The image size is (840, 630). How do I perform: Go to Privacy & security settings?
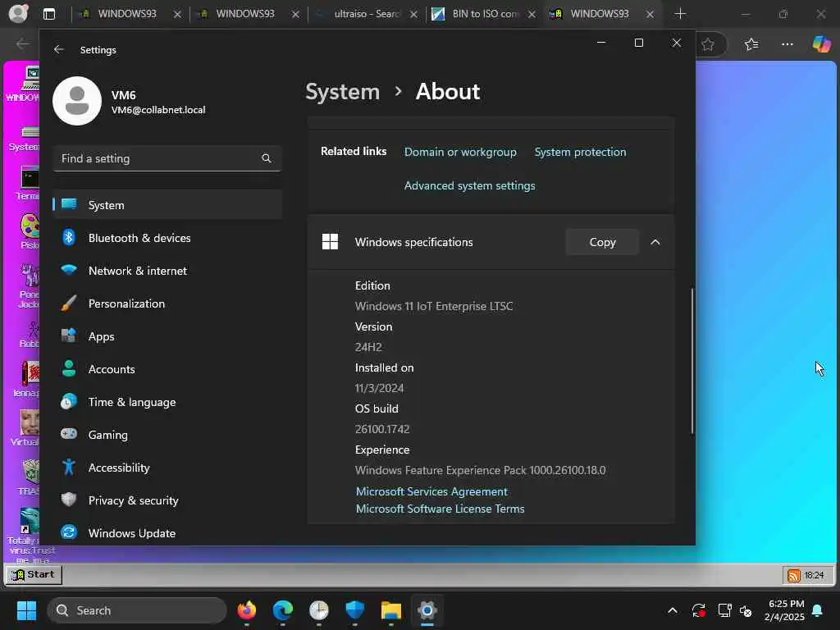click(167, 500)
